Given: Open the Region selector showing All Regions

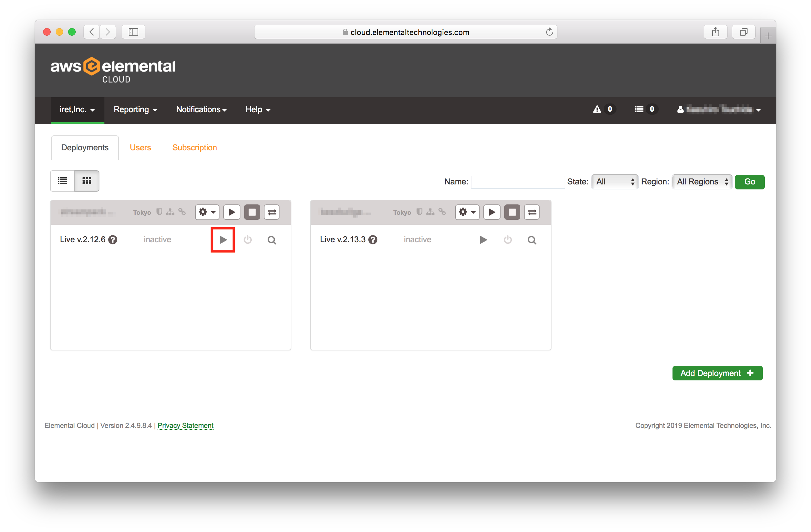Looking at the screenshot, I should pyautogui.click(x=702, y=182).
